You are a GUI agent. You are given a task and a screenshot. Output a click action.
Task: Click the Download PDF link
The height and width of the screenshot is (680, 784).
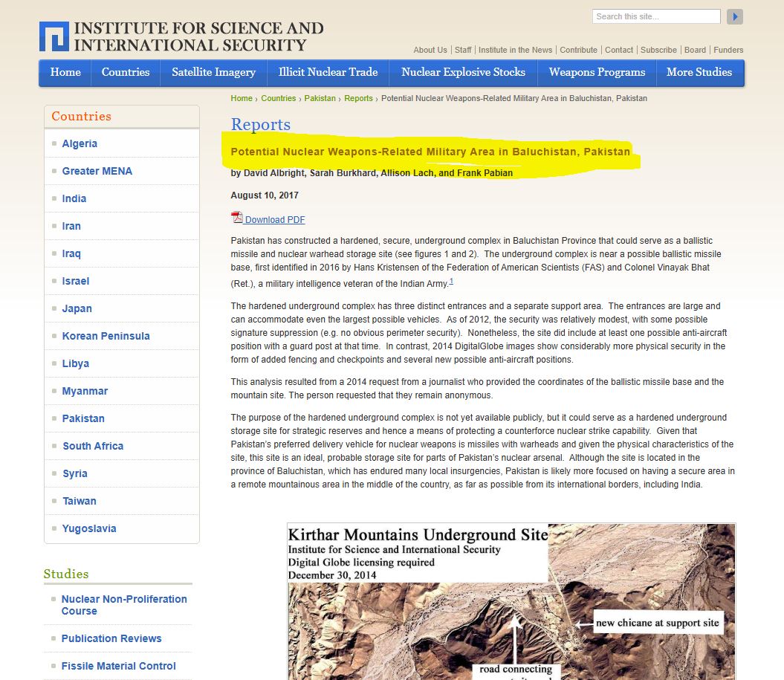tap(275, 219)
